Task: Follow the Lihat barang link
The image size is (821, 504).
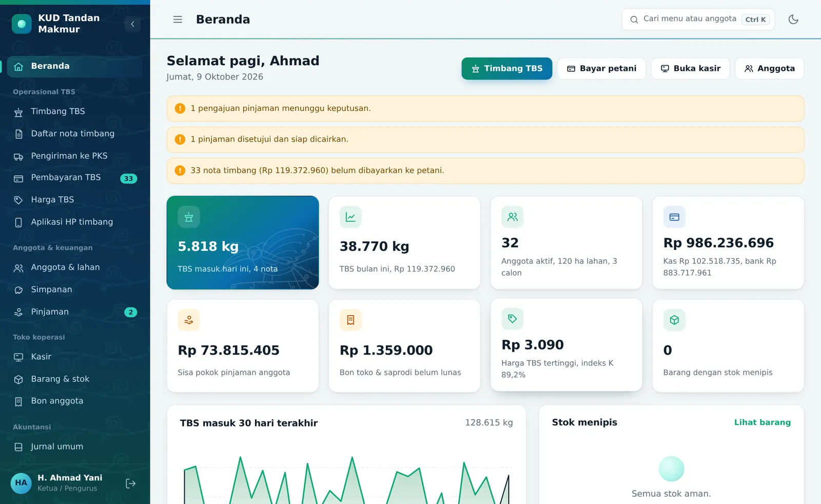Action: (763, 422)
